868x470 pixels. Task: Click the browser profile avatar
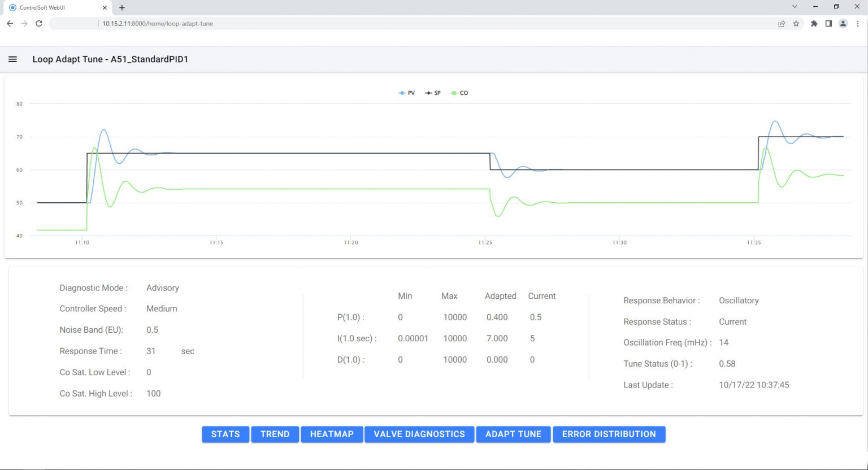pos(843,24)
